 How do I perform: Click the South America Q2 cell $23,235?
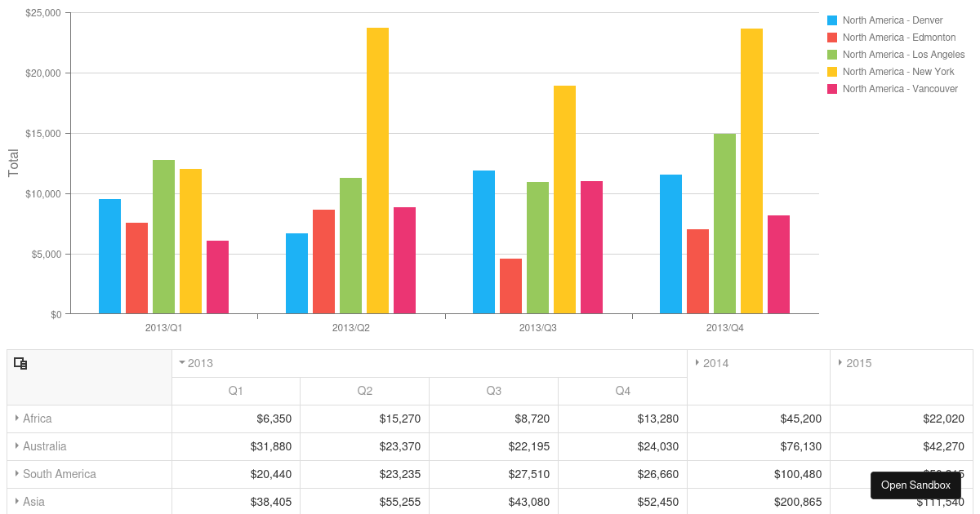364,474
